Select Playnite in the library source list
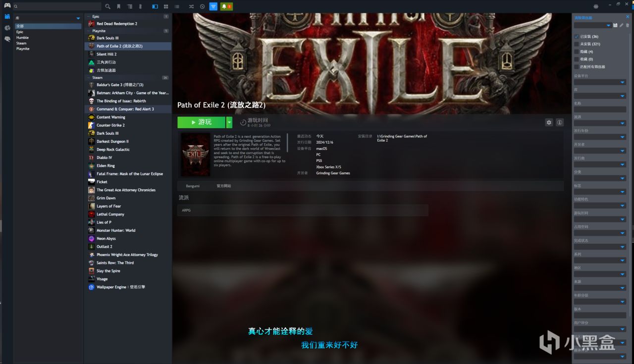The width and height of the screenshot is (634, 364). (x=48, y=49)
